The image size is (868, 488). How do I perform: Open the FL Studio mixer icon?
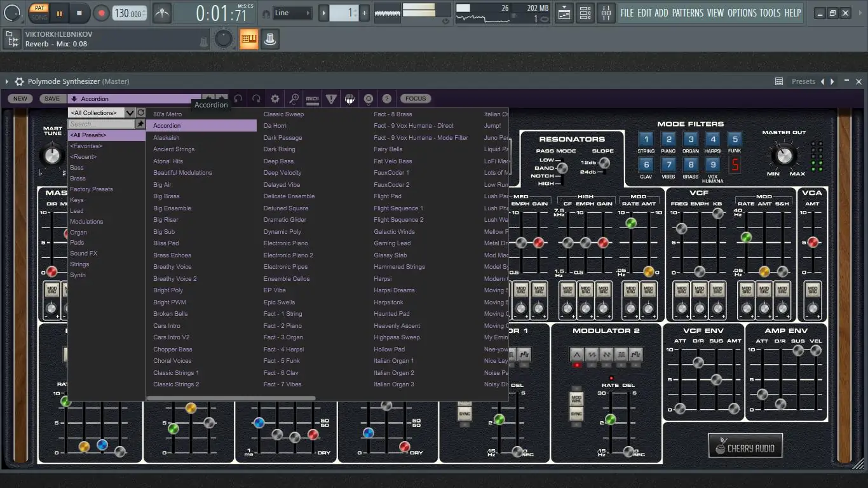click(606, 13)
